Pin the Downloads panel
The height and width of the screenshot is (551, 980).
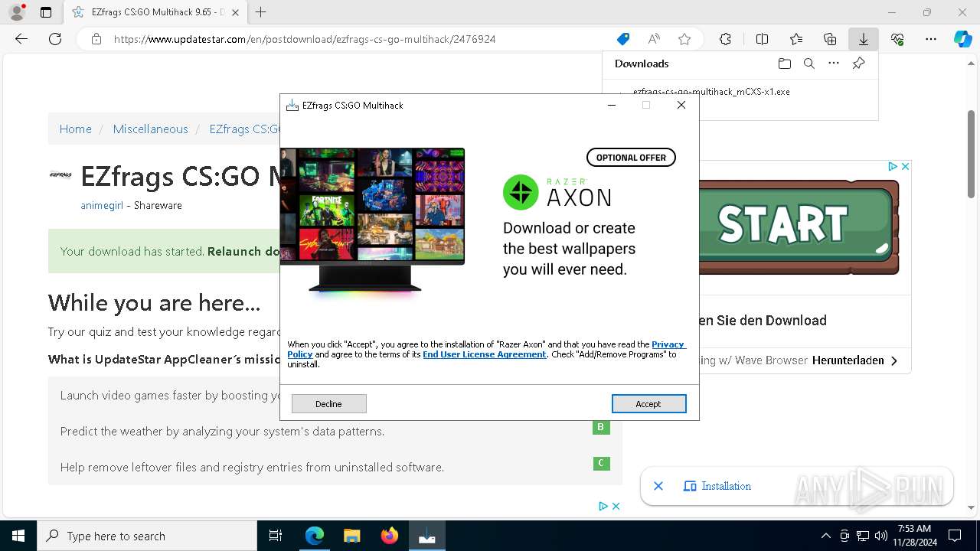click(x=858, y=64)
